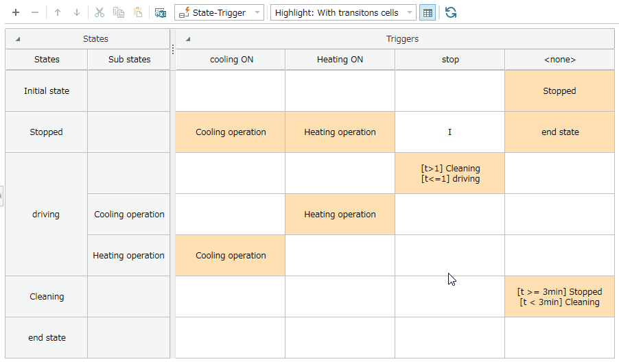The height and width of the screenshot is (364, 619).
Task: Open the Highlight mode dropdown
Action: point(343,12)
